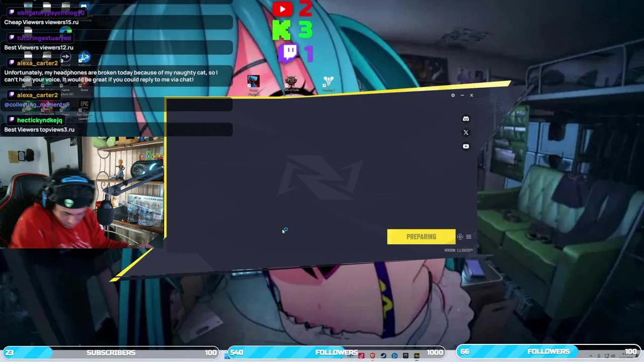This screenshot has width=644, height=362.
Task: Click the yellow game launcher taskbar icon
Action: coord(417,356)
